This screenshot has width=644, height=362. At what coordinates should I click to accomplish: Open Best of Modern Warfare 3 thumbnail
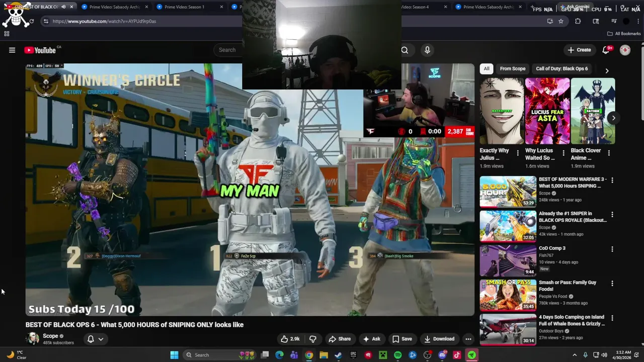tap(508, 192)
